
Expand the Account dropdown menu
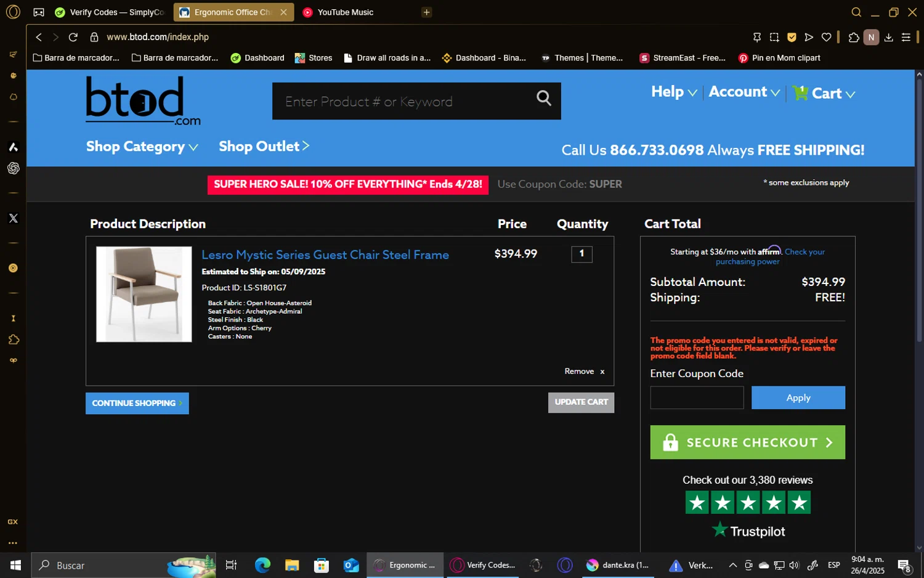click(x=744, y=92)
